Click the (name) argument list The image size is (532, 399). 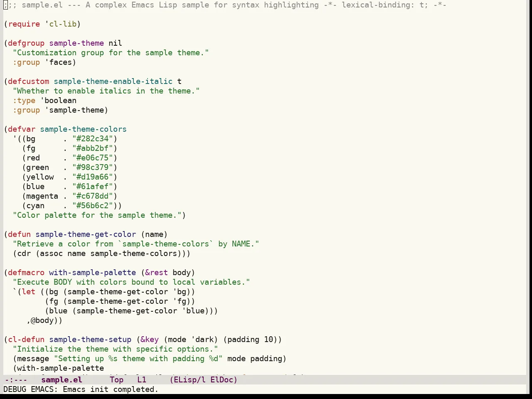[154, 234]
